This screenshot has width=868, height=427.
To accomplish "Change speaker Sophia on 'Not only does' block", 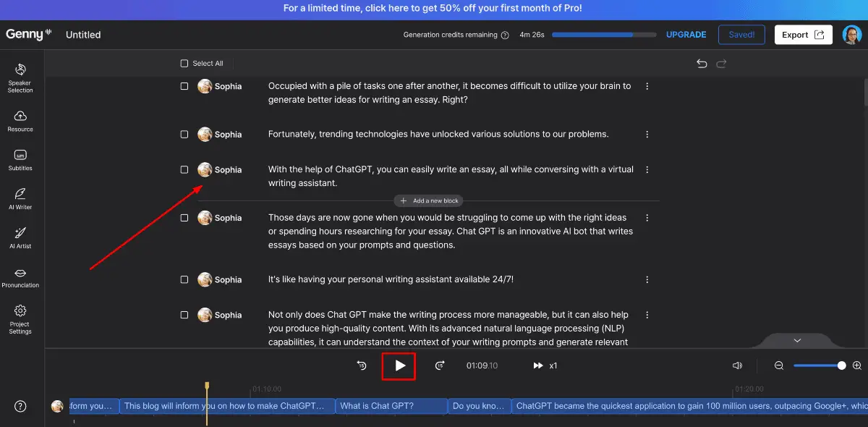I will pyautogui.click(x=220, y=315).
